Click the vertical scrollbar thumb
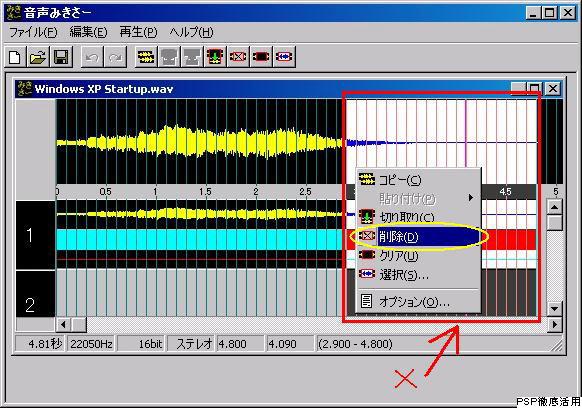582x408 pixels. coord(555,222)
